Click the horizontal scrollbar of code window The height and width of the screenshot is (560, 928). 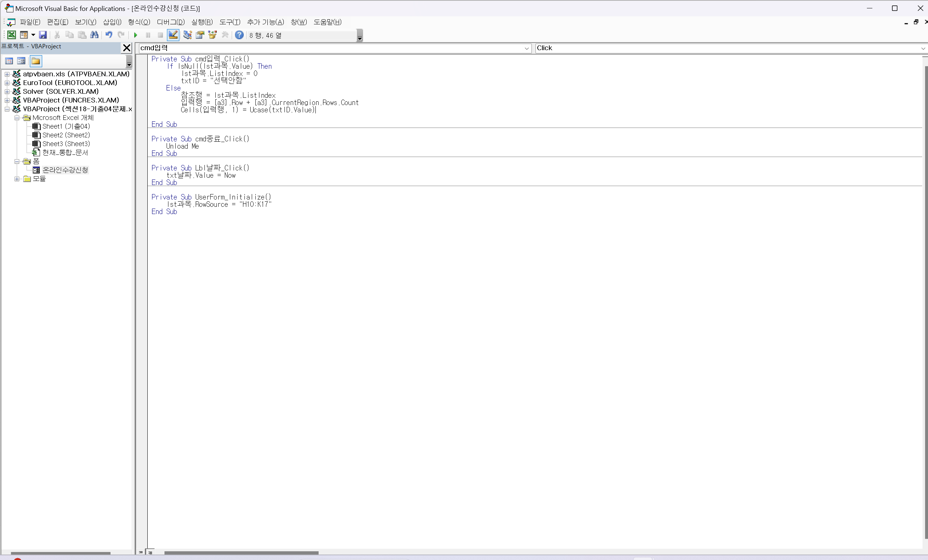pos(241,552)
